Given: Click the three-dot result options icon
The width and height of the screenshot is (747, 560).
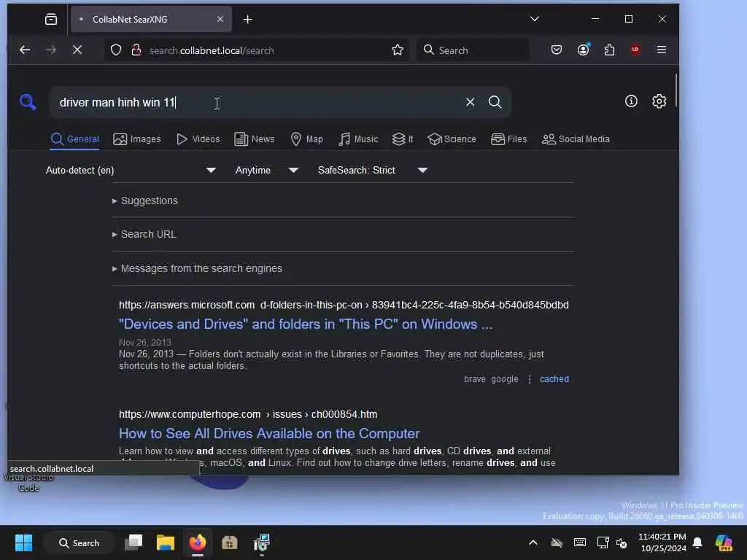Looking at the screenshot, I should click(x=530, y=379).
